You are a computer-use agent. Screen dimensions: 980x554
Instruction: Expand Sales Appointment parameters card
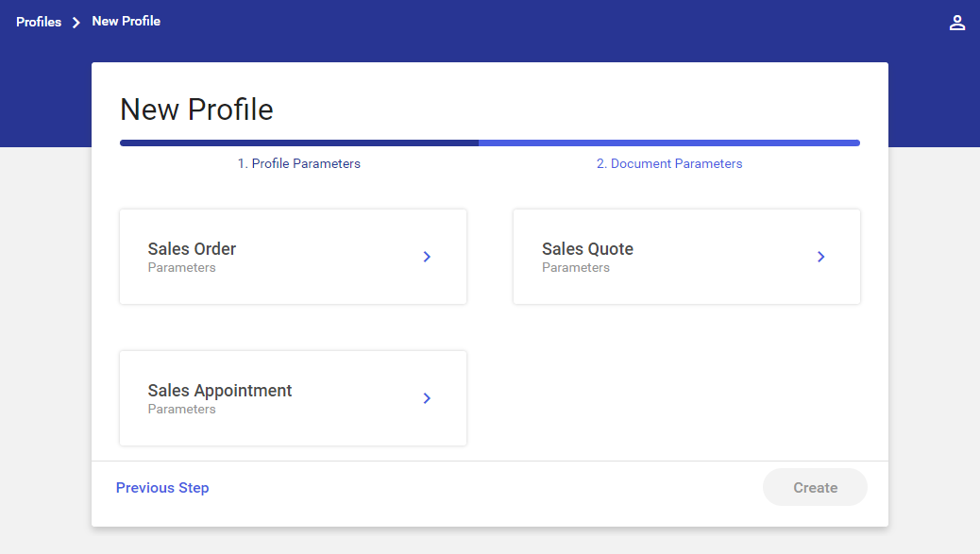[x=293, y=398]
